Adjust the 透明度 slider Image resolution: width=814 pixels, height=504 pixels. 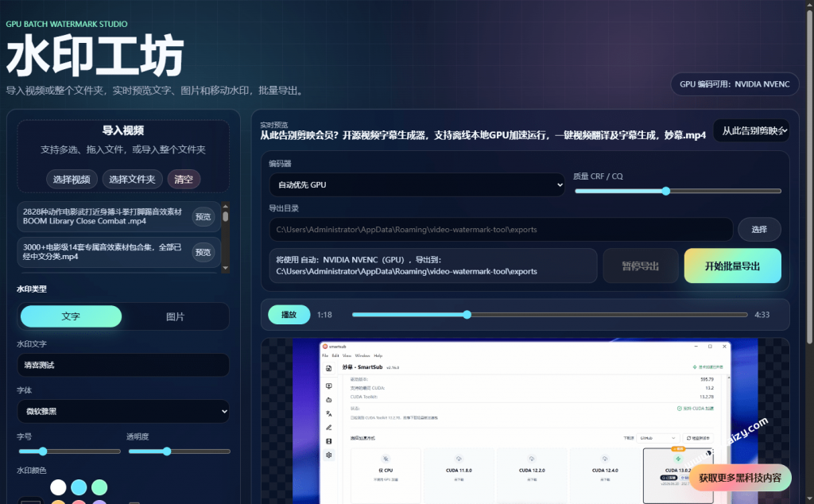pyautogui.click(x=179, y=452)
